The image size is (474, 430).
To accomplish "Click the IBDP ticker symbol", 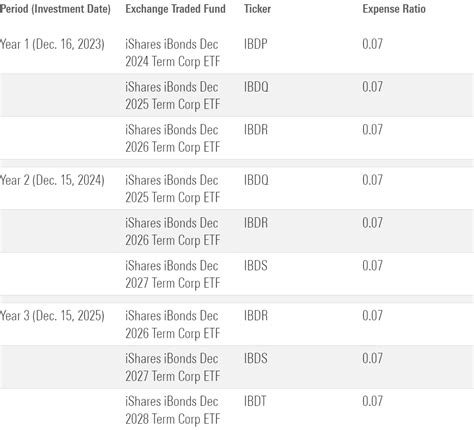I will 255,44.
